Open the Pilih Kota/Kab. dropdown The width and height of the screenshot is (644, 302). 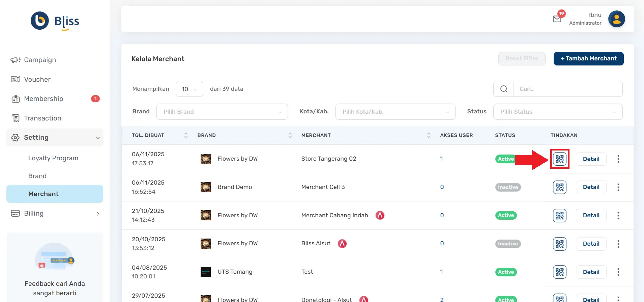[x=395, y=112]
